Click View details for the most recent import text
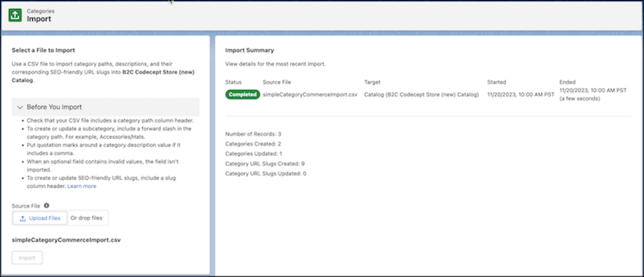This screenshot has width=644, height=277. click(x=276, y=64)
